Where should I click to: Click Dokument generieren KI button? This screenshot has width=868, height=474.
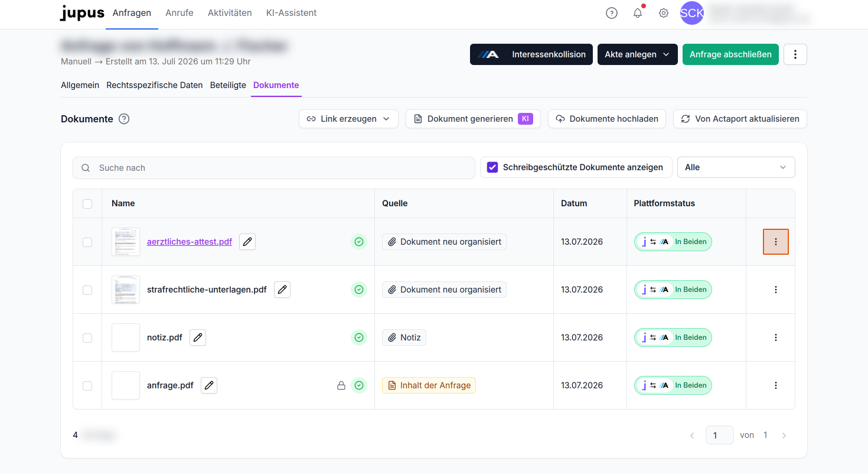[473, 119]
